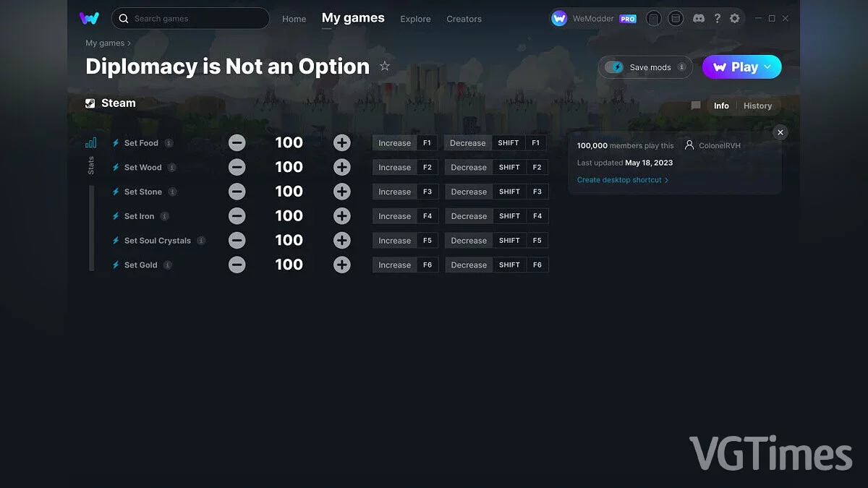Toggle the Save mods switch
Image resolution: width=868 pixels, height=488 pixels.
click(x=616, y=67)
